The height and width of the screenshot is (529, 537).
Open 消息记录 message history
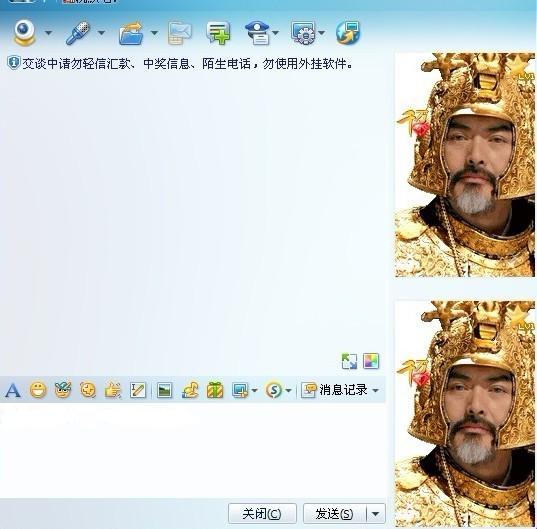pos(335,390)
